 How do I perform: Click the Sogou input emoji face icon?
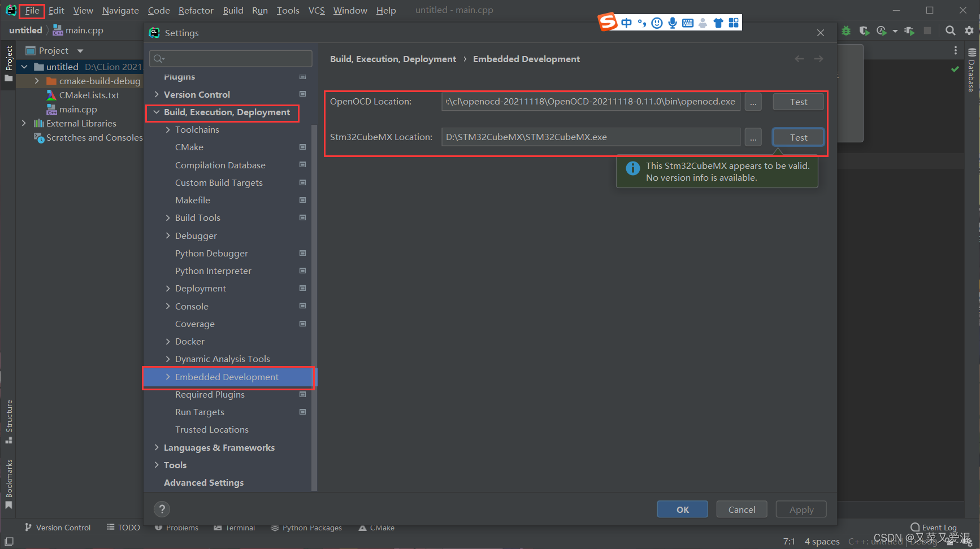pos(657,23)
